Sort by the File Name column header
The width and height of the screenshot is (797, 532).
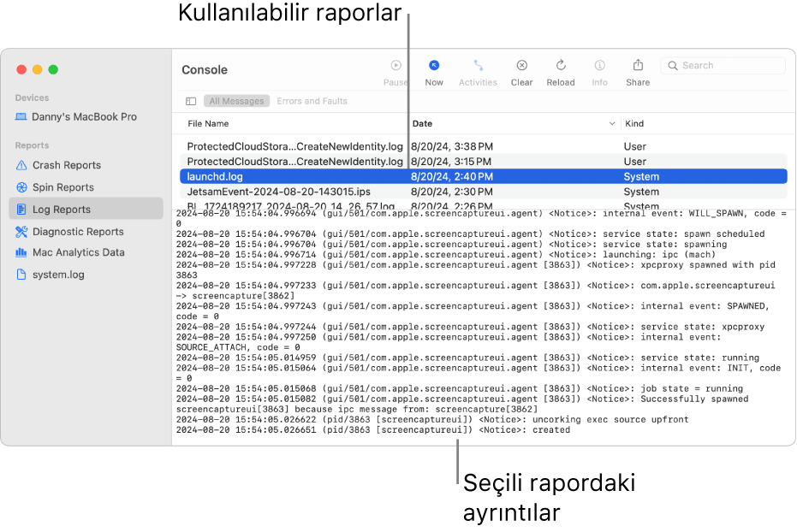[x=208, y=123]
